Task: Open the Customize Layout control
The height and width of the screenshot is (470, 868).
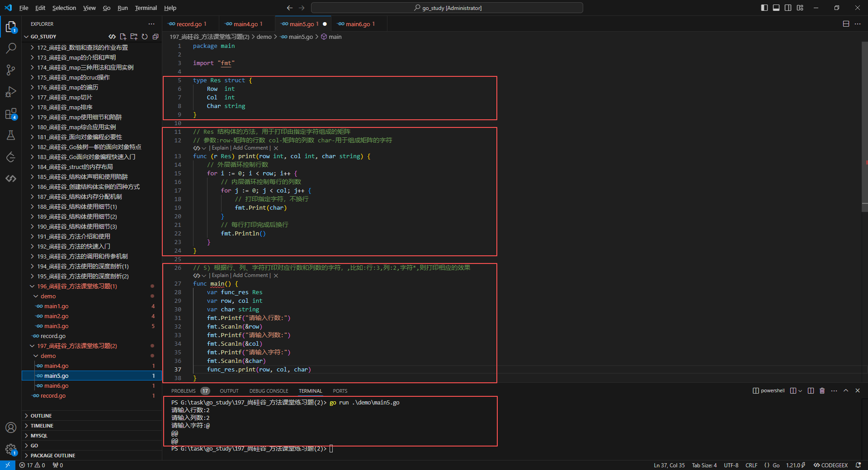Action: tap(800, 8)
